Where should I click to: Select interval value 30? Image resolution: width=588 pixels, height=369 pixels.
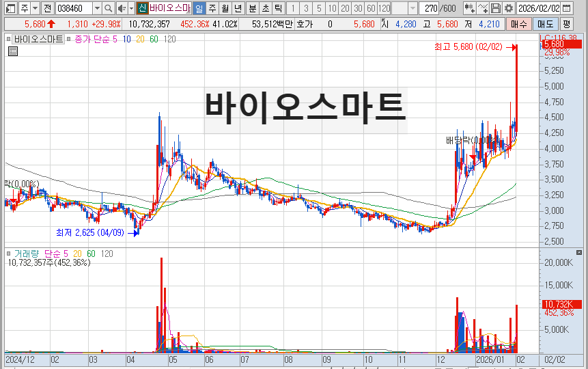358,8
